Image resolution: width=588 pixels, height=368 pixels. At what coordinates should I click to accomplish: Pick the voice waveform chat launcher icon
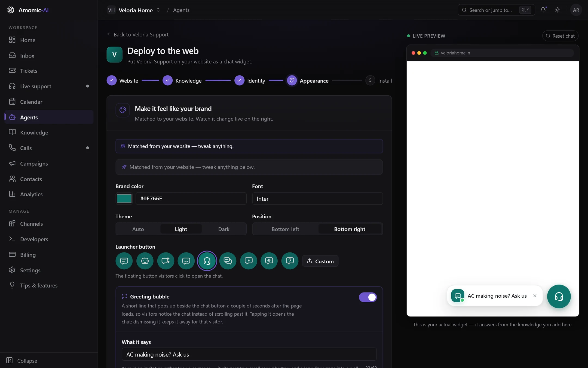[x=269, y=261]
